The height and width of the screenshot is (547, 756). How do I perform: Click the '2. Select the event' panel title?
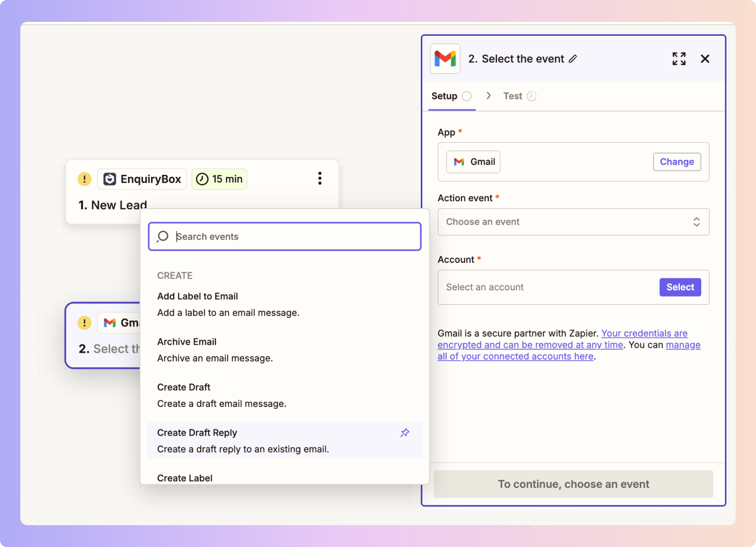coord(516,59)
